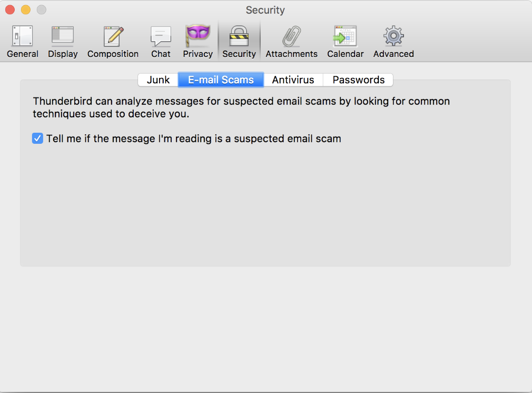532x393 pixels.
Task: Switch to the Junk tab
Action: point(158,80)
